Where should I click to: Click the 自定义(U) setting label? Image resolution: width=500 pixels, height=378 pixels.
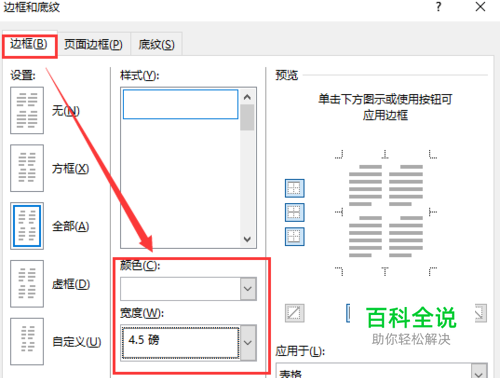click(x=77, y=342)
